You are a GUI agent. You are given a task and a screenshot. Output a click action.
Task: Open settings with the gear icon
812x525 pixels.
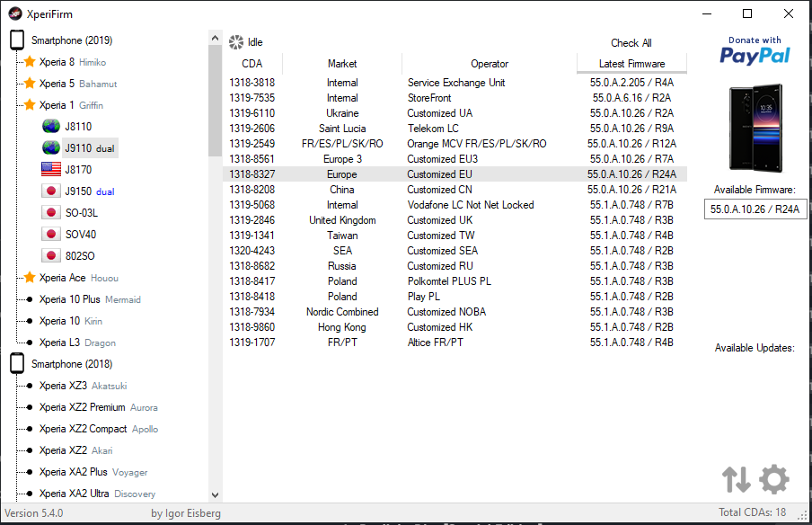(774, 479)
